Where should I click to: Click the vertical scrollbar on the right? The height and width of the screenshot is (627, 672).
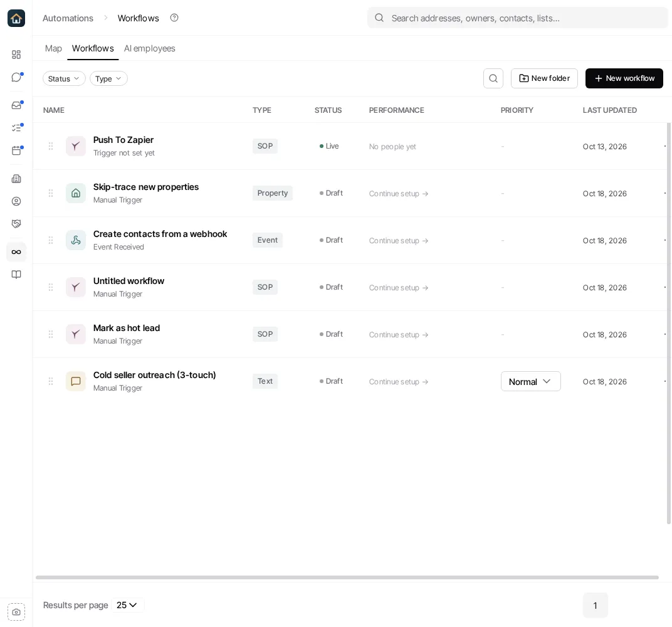[669, 324]
